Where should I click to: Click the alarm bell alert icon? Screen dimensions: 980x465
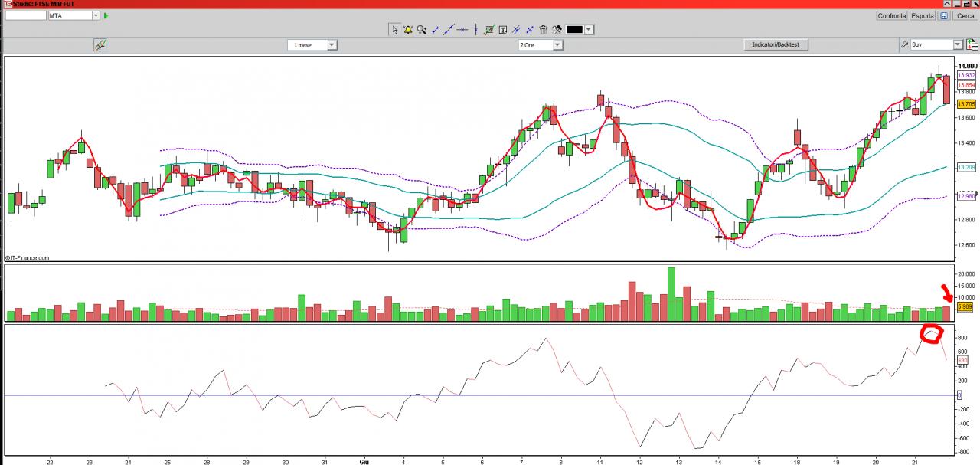[408, 30]
